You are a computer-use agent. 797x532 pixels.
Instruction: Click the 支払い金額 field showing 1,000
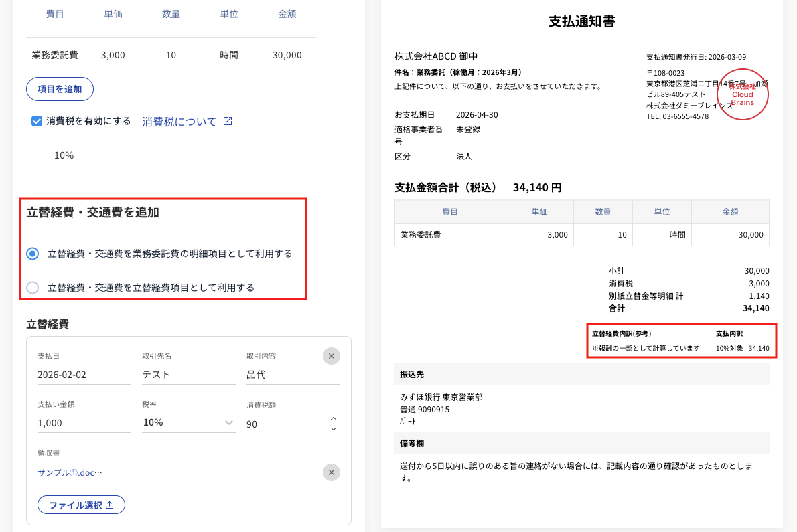click(84, 423)
